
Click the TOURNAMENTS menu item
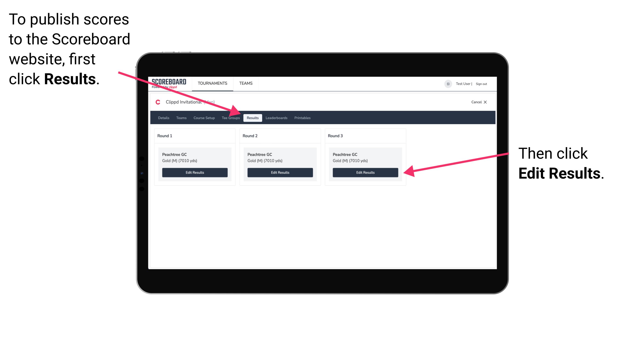click(212, 83)
